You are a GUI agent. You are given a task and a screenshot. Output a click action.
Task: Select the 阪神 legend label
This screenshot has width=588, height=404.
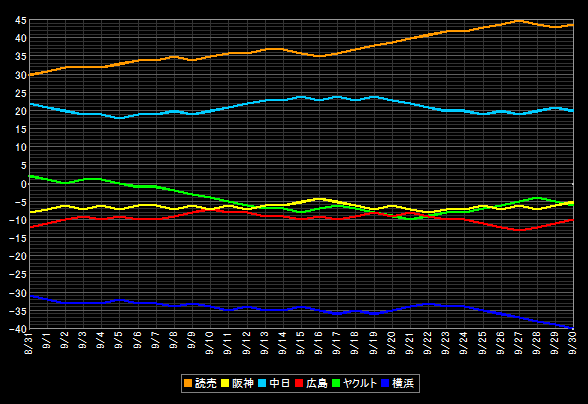(243, 383)
